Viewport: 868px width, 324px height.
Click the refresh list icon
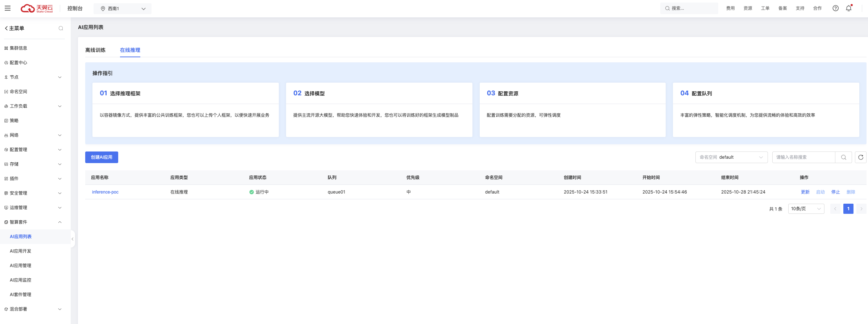point(860,157)
